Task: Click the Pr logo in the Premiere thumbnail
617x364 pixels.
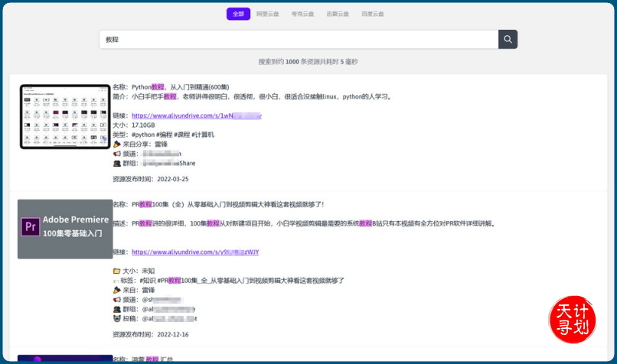Action: pos(31,227)
